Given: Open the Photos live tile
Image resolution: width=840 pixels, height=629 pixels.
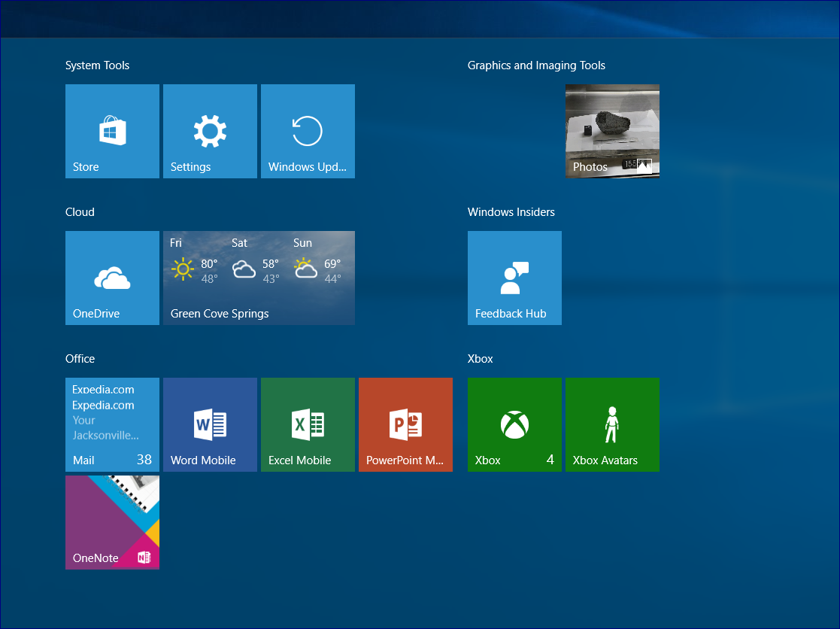Looking at the screenshot, I should [x=612, y=131].
